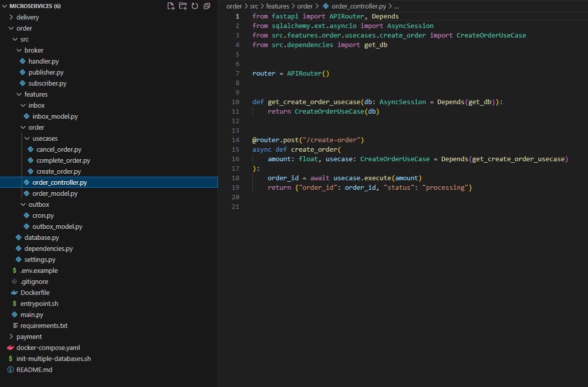Viewport: 588px width, 387px height.
Task: Expand the delivery folder
Action: coord(11,17)
